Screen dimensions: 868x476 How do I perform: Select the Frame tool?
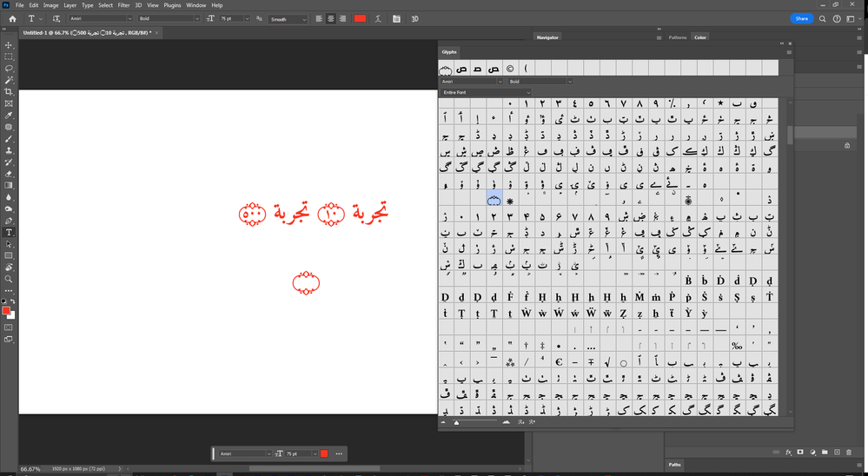tap(9, 103)
